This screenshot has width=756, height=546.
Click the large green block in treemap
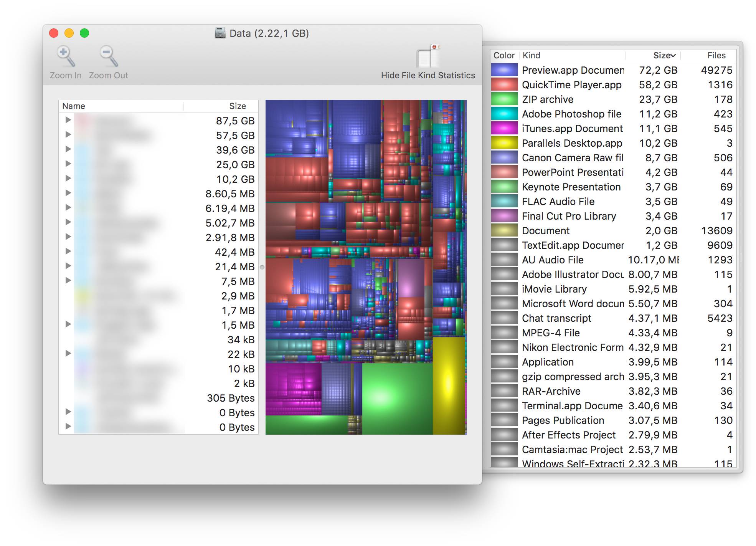click(x=398, y=399)
